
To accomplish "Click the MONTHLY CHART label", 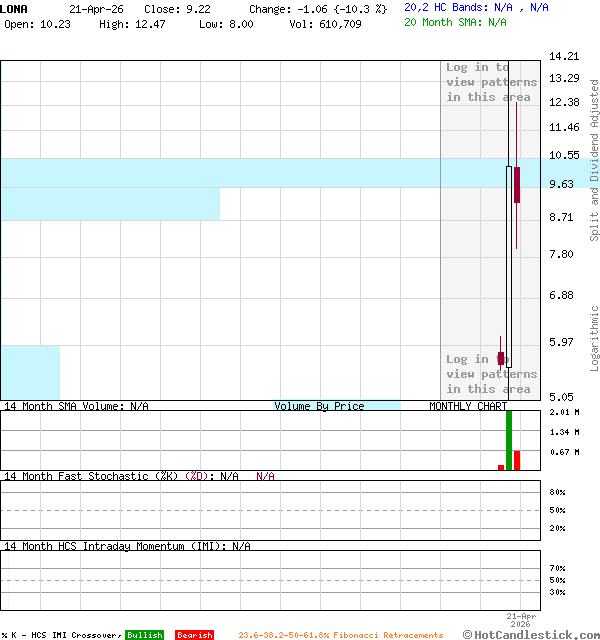I will (468, 406).
